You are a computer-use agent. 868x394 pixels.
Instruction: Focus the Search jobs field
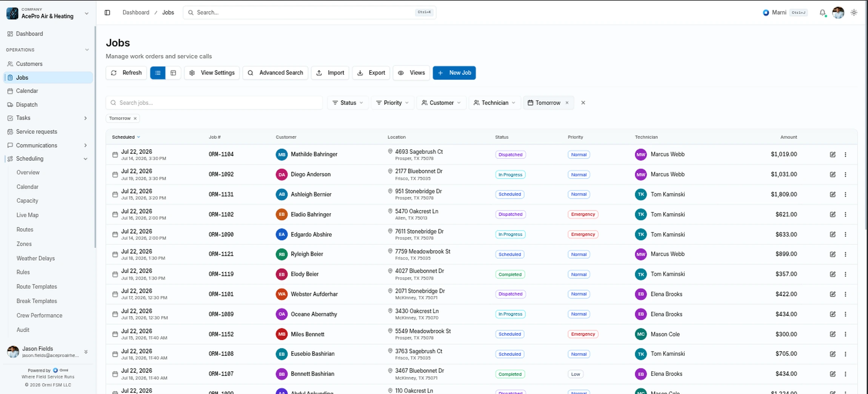coord(214,103)
